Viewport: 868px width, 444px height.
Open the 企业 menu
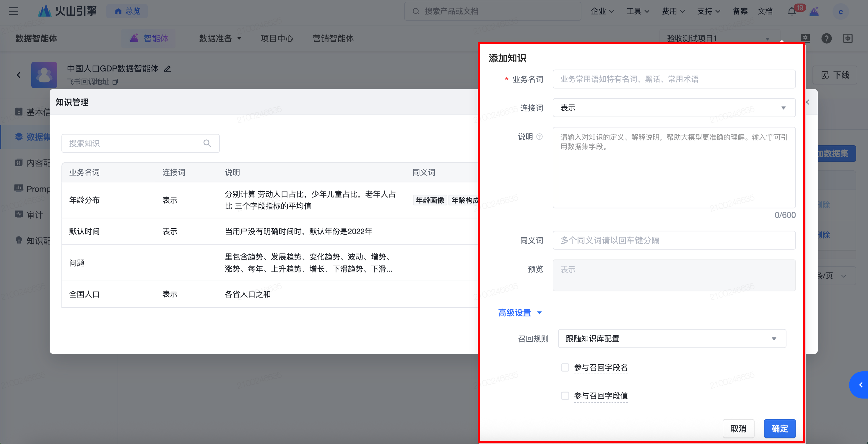coord(602,12)
